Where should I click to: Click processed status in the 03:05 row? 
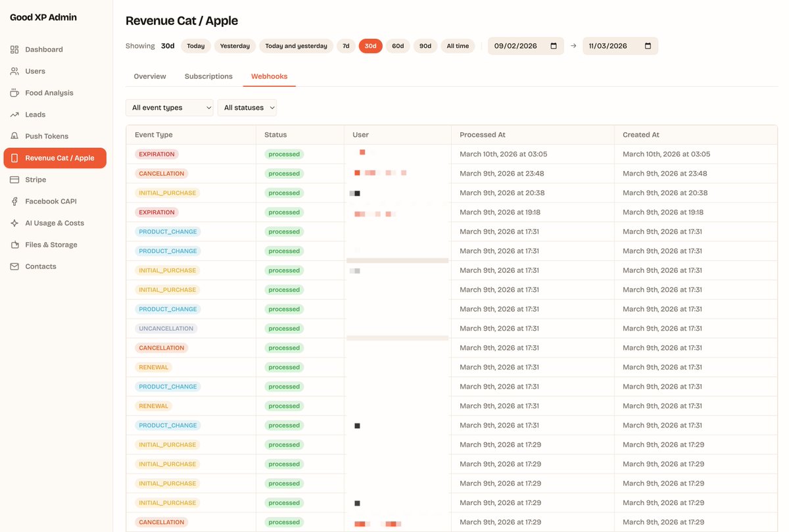click(284, 154)
